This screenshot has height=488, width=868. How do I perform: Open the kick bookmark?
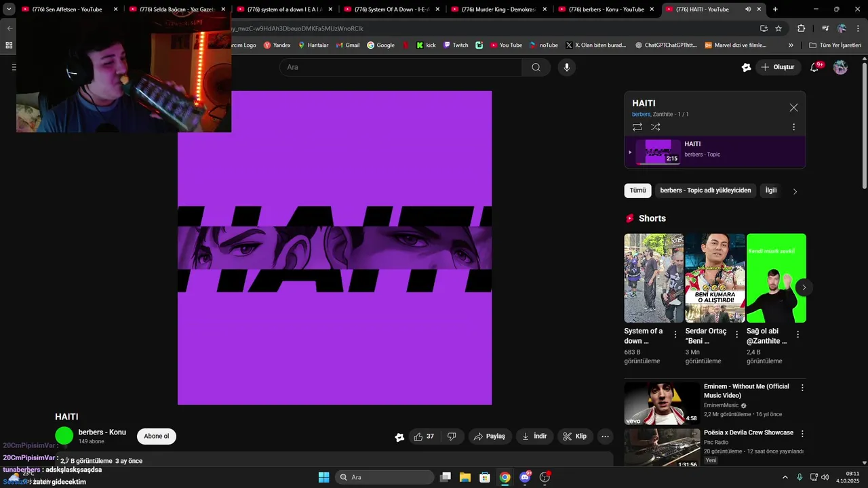coord(426,45)
